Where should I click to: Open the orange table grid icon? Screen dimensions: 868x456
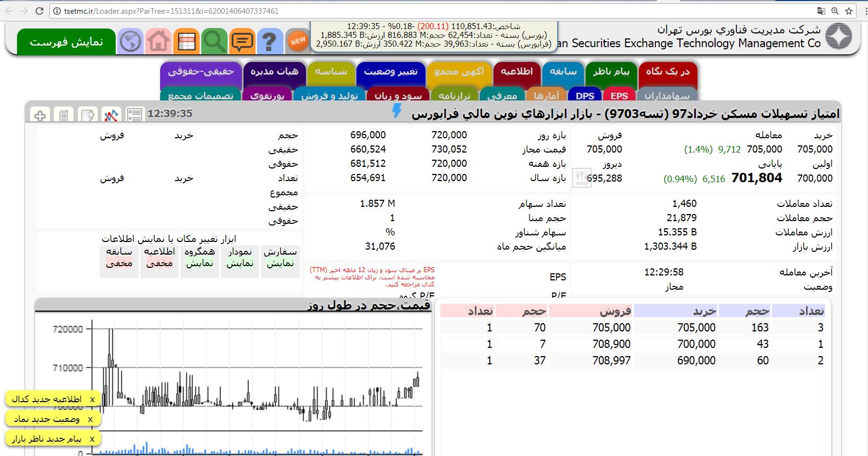coord(186,42)
